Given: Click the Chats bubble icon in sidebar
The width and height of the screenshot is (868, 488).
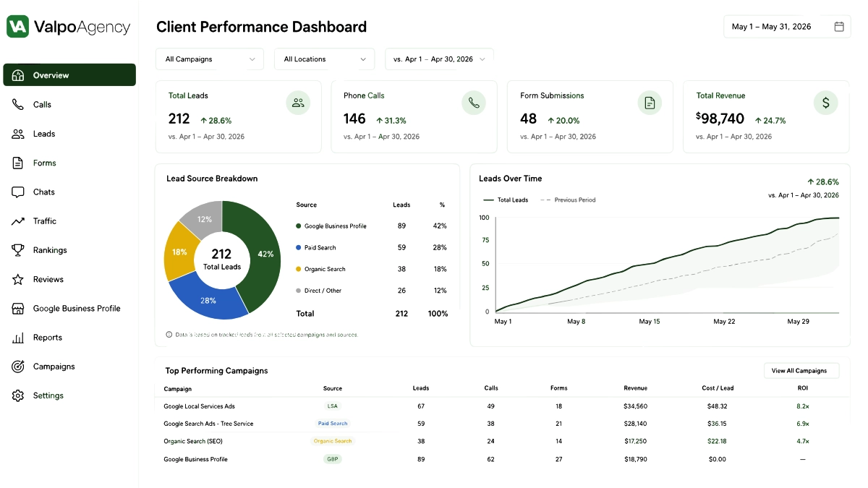Looking at the screenshot, I should pos(18,192).
